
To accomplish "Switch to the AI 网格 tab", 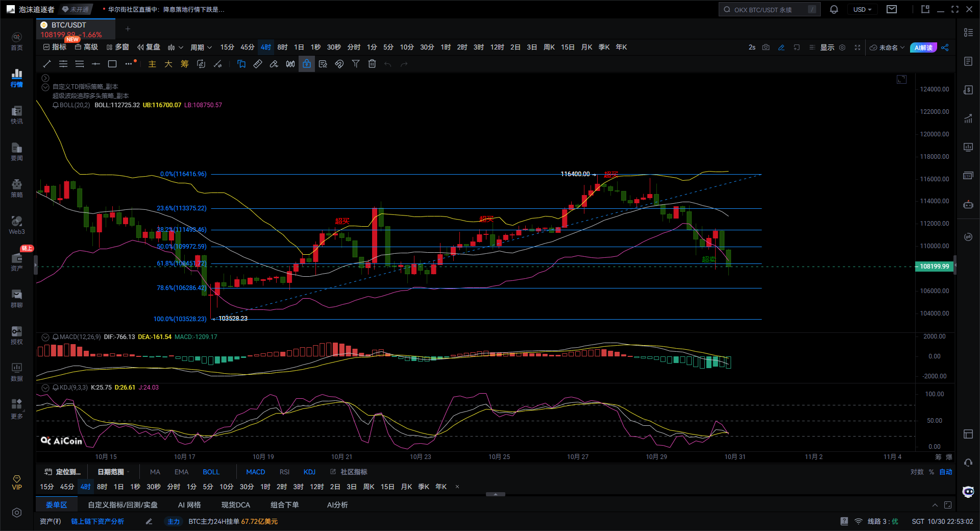I will [189, 505].
